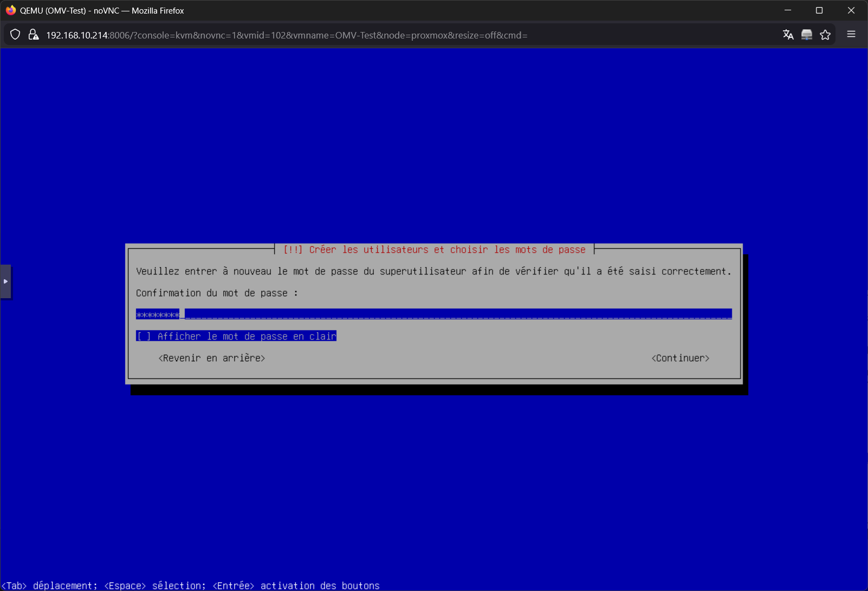
Task: Select the <Revenir en arrière> button
Action: pyautogui.click(x=212, y=358)
